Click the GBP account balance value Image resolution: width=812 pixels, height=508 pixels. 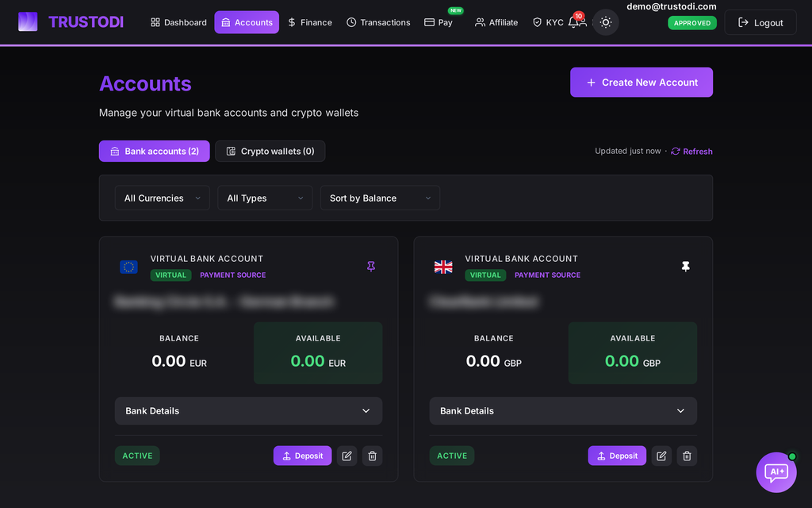[x=493, y=361]
